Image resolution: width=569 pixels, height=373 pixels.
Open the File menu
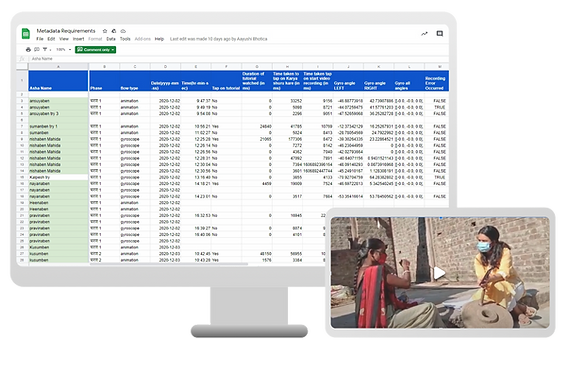click(x=40, y=39)
